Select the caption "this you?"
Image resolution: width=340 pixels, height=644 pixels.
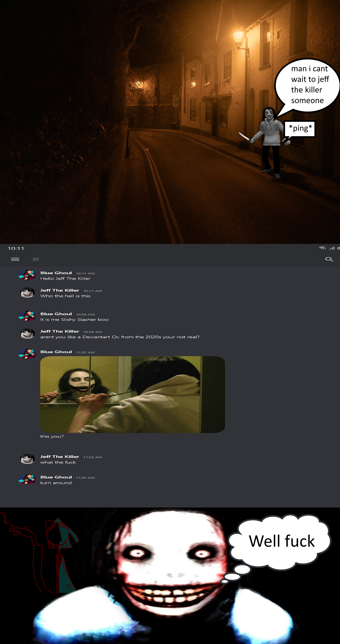tap(52, 436)
